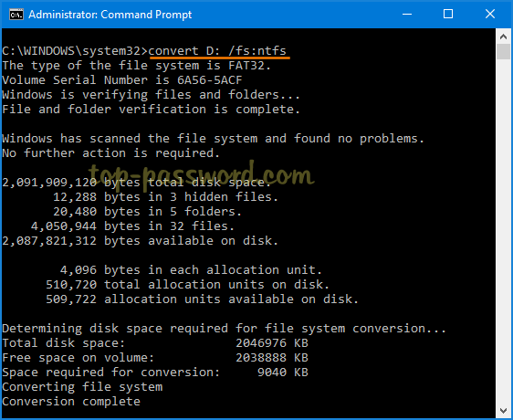This screenshot has width=513, height=420.
Task: Click the scrollbar up arrow
Action: pos(503,37)
